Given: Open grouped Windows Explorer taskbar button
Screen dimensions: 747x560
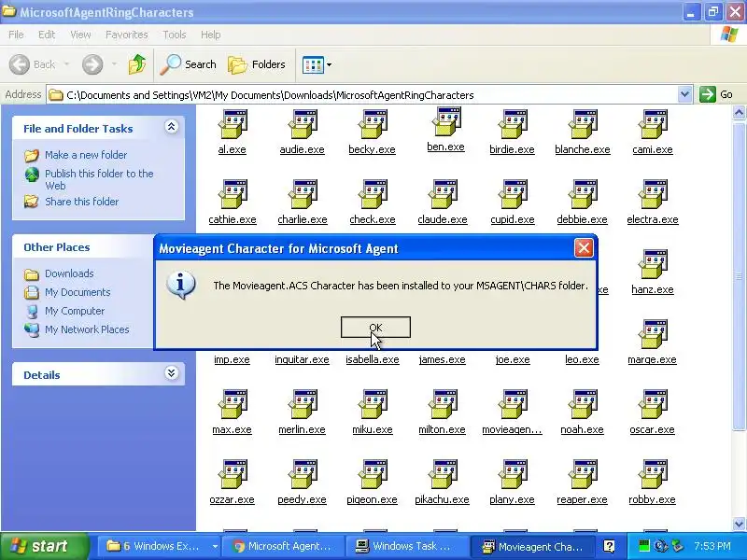Looking at the screenshot, I should point(159,546).
